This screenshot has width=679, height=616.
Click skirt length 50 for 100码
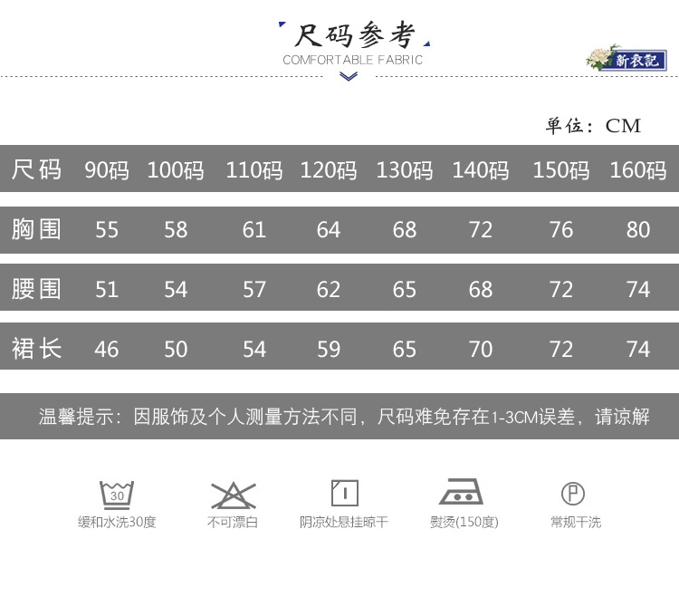pyautogui.click(x=176, y=349)
